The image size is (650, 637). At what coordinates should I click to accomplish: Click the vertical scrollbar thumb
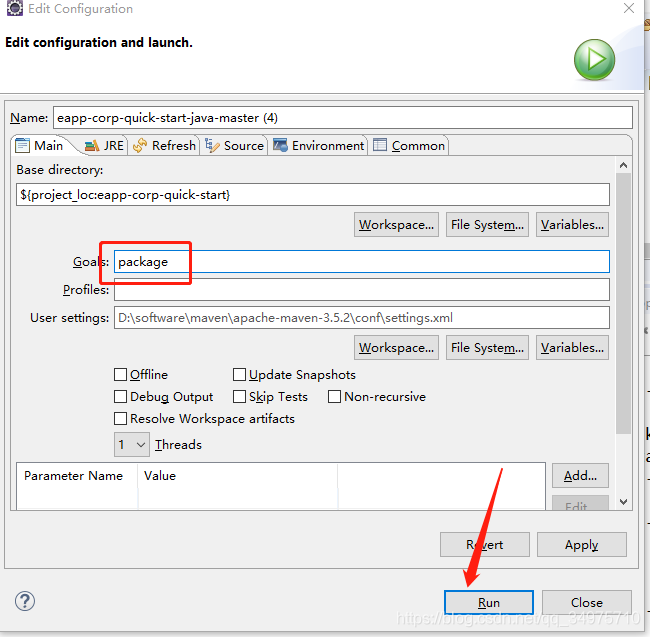[623, 303]
